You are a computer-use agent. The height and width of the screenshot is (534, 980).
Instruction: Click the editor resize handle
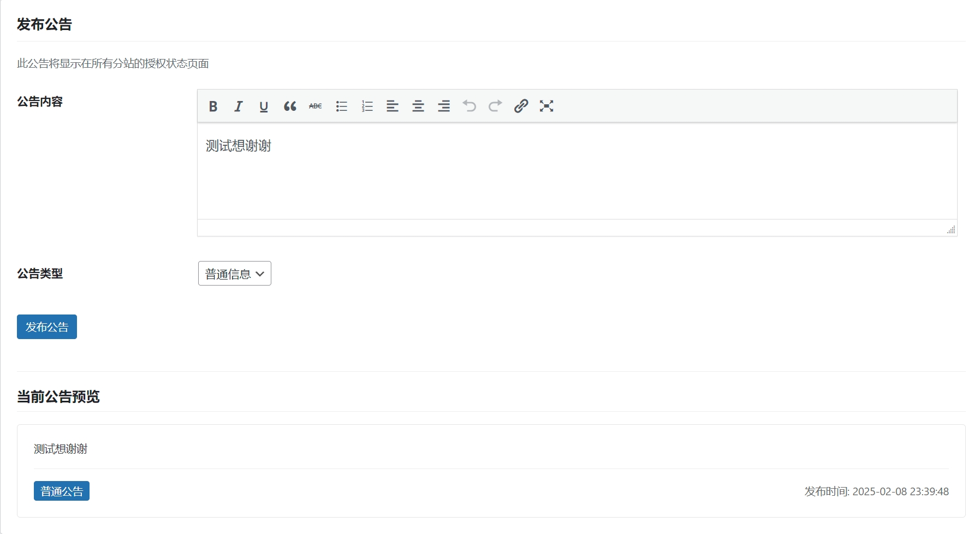tap(951, 230)
